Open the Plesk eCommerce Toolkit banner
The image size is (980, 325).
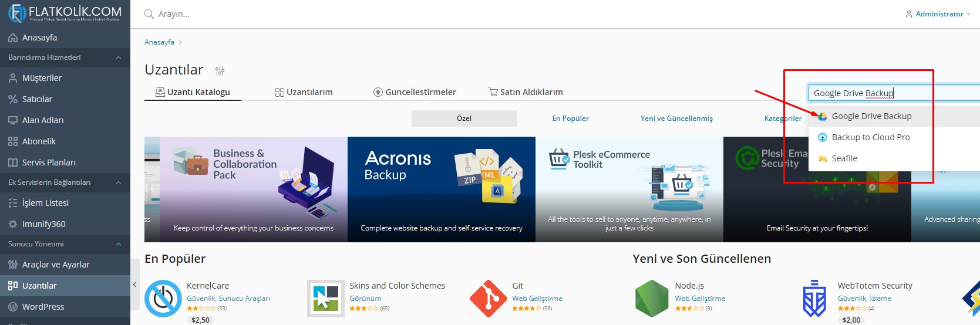[x=629, y=189]
